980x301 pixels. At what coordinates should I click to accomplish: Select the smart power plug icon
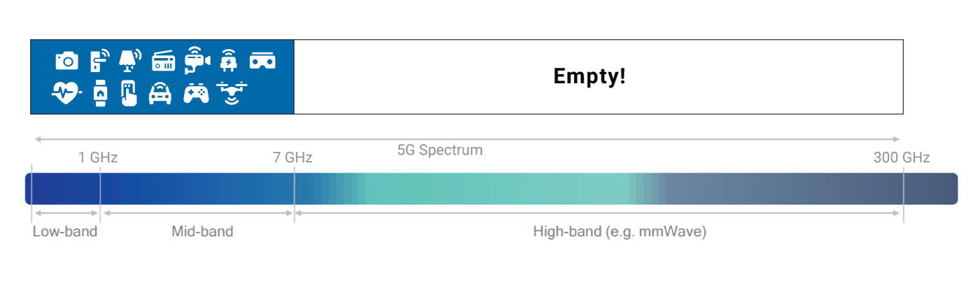(228, 61)
